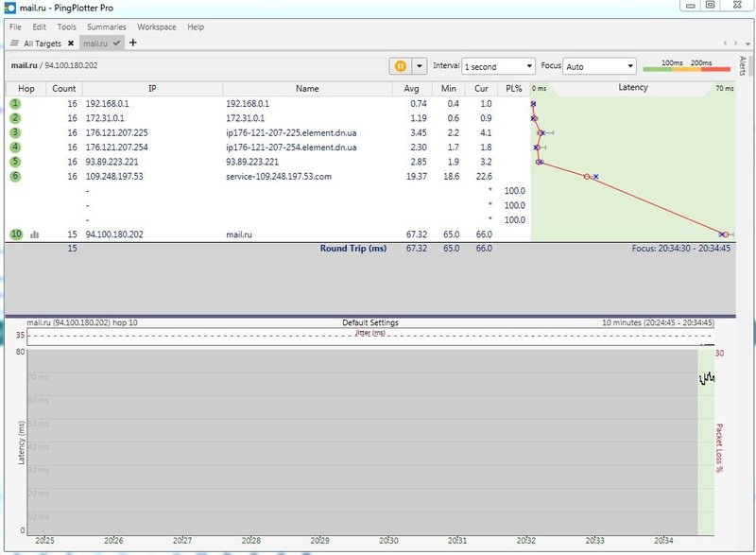
Task: Add a new target tab with plus icon
Action: point(133,43)
